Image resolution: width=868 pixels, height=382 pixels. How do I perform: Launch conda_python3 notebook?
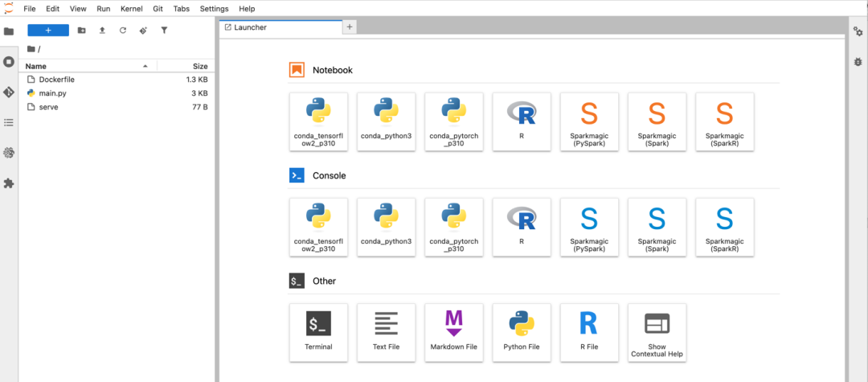coord(387,121)
